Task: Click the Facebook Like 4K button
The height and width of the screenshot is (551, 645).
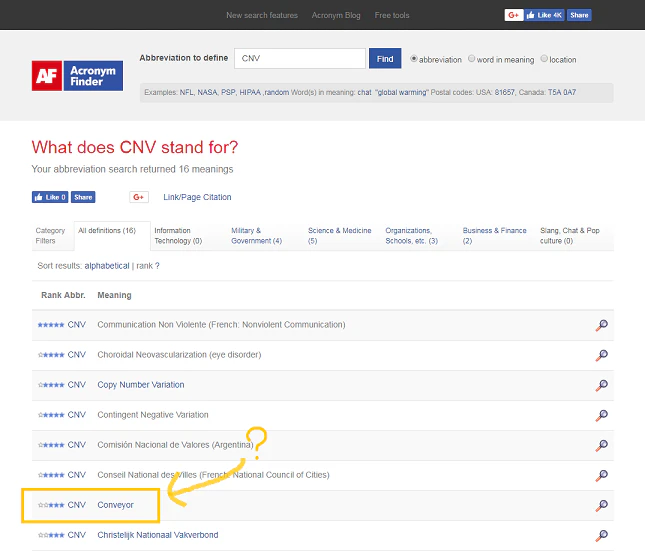Action: pyautogui.click(x=544, y=15)
